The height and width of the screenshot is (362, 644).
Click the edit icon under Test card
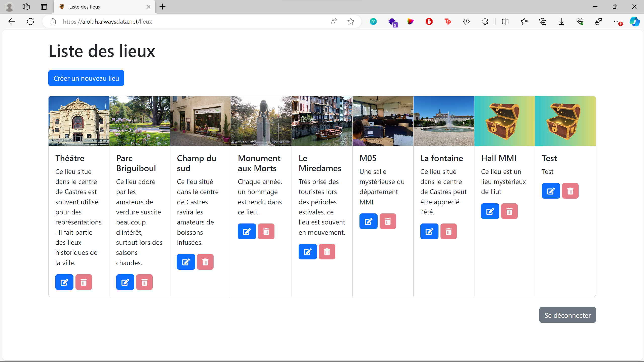point(551,191)
